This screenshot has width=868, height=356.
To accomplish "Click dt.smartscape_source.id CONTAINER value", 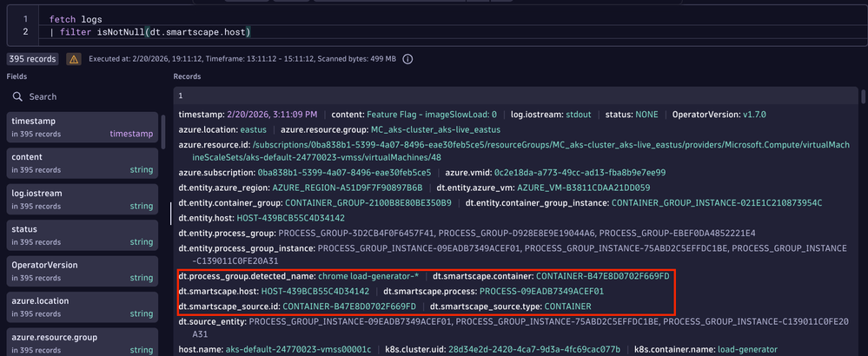I will pos(348,307).
